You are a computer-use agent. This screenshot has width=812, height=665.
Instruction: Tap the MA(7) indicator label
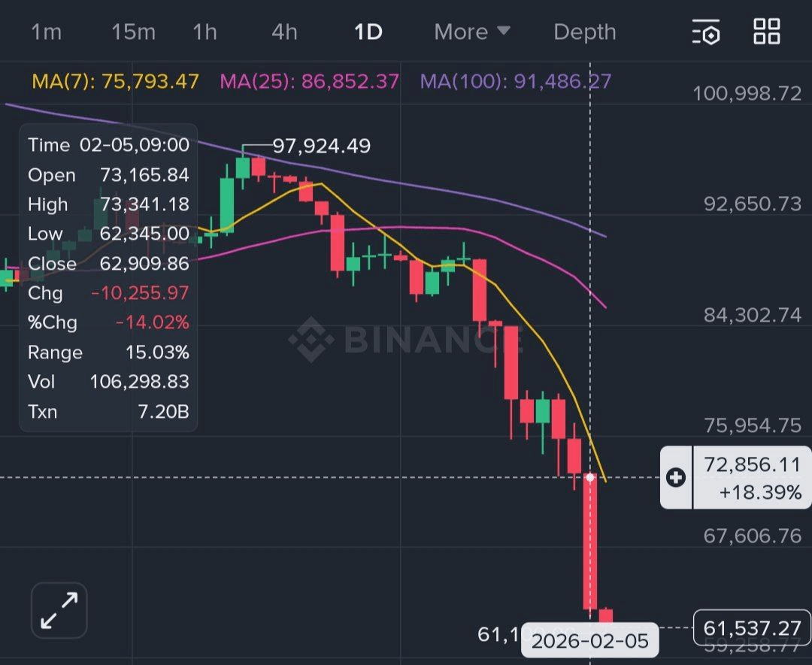[x=115, y=81]
